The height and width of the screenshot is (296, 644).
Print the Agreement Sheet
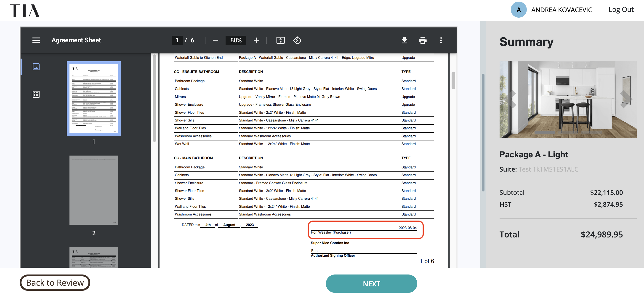click(x=423, y=40)
